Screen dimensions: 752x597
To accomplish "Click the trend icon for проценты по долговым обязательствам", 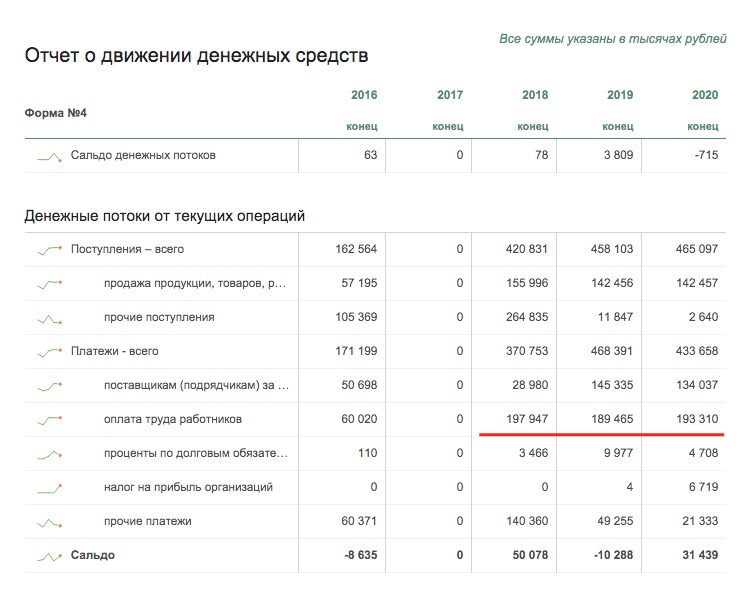I will (49, 455).
